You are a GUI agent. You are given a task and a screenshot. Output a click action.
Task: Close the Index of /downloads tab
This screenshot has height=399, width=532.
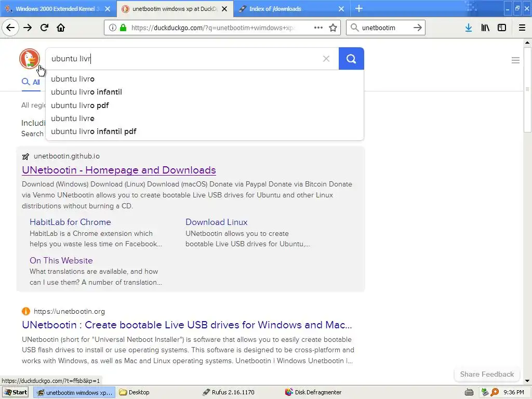(341, 9)
